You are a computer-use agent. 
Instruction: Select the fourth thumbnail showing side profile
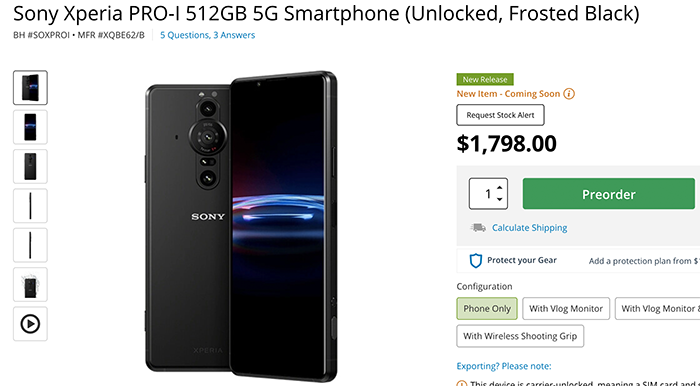pyautogui.click(x=30, y=206)
